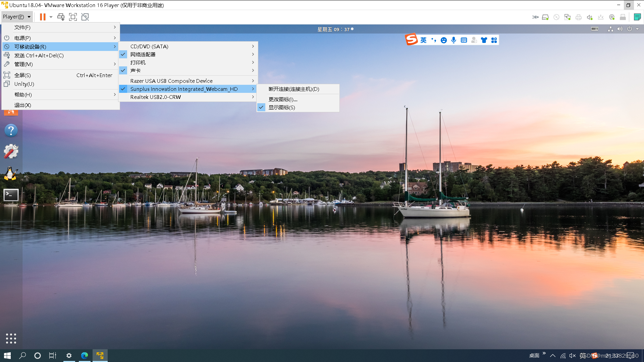Open the 帮助(H) submenu
This screenshot has width=644, height=362.
(61, 95)
